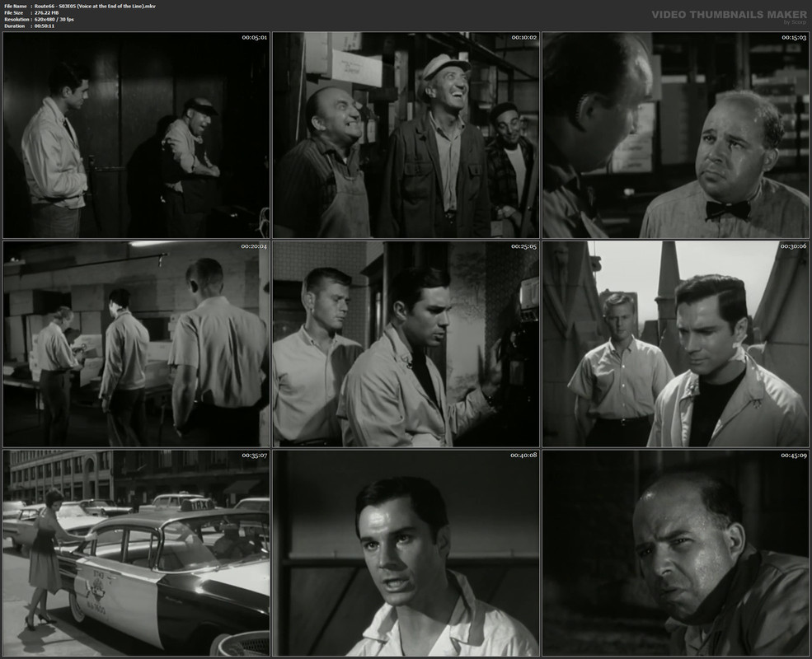The width and height of the screenshot is (812, 659).
Task: Click the file size value 276.22 MB
Action: coord(47,13)
